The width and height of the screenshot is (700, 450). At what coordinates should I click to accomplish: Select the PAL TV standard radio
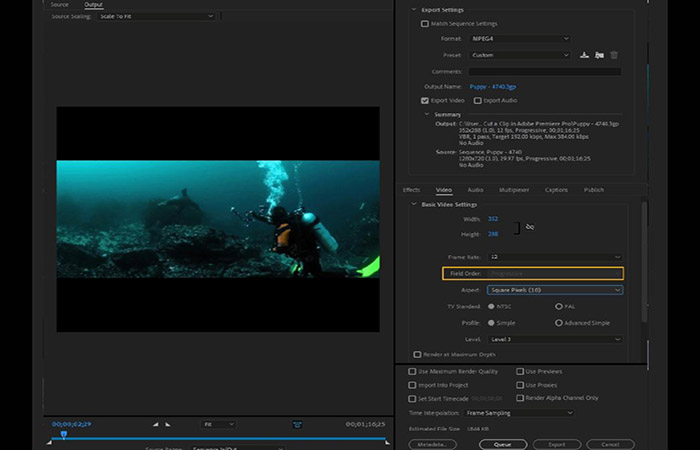coord(558,306)
